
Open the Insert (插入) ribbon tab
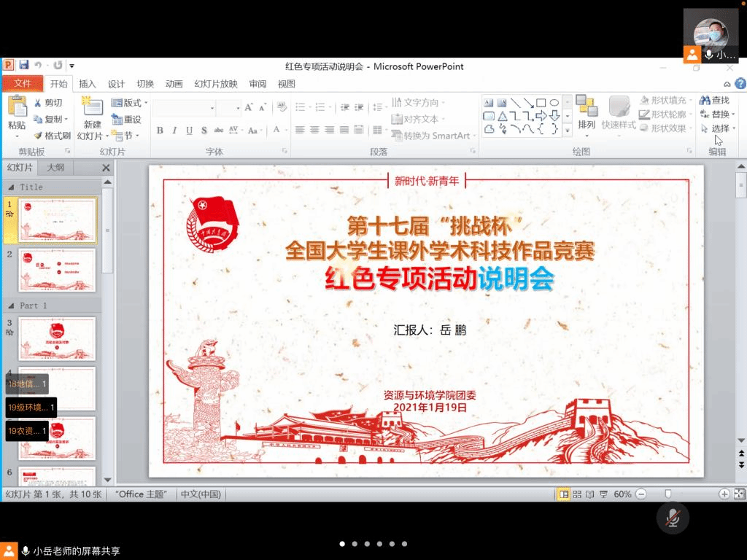(x=88, y=84)
